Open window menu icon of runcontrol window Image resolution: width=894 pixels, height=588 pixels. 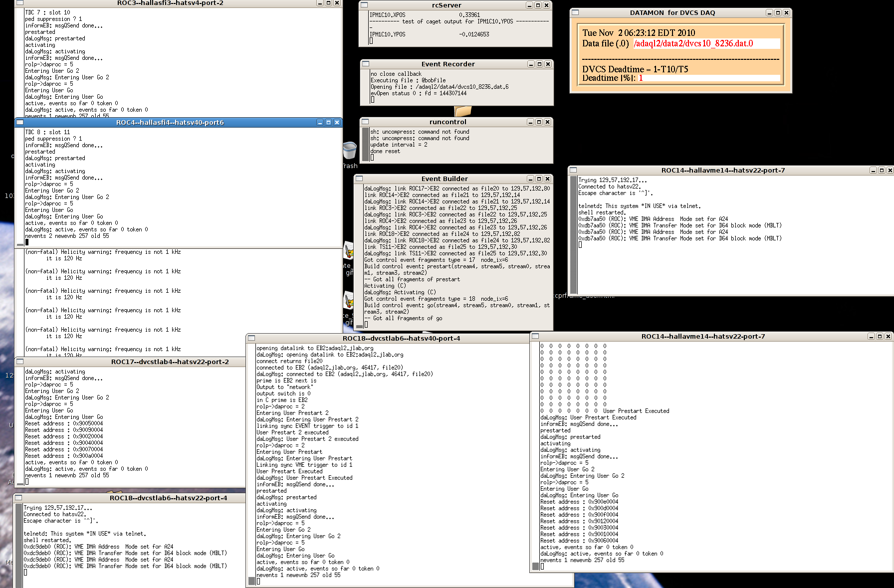coord(365,122)
